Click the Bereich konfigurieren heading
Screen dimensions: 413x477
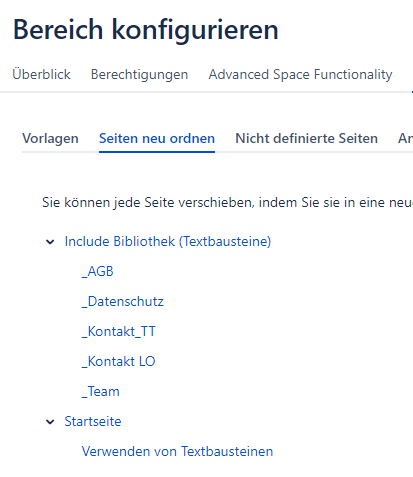tap(146, 30)
